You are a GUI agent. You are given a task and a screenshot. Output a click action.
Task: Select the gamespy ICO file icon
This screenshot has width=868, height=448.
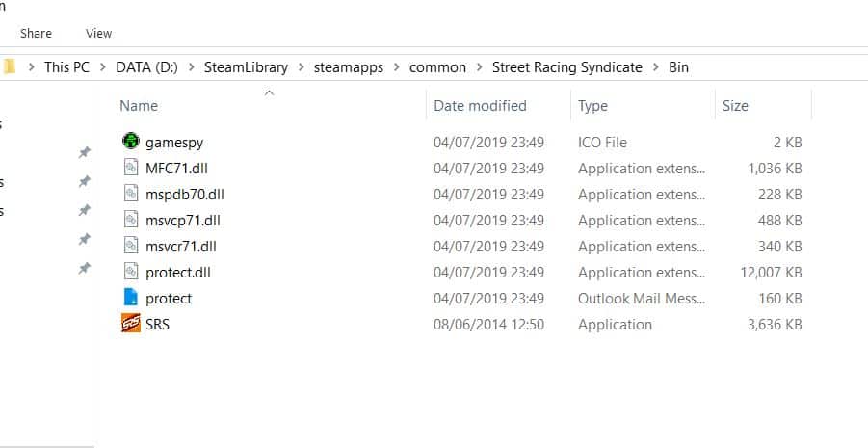131,142
